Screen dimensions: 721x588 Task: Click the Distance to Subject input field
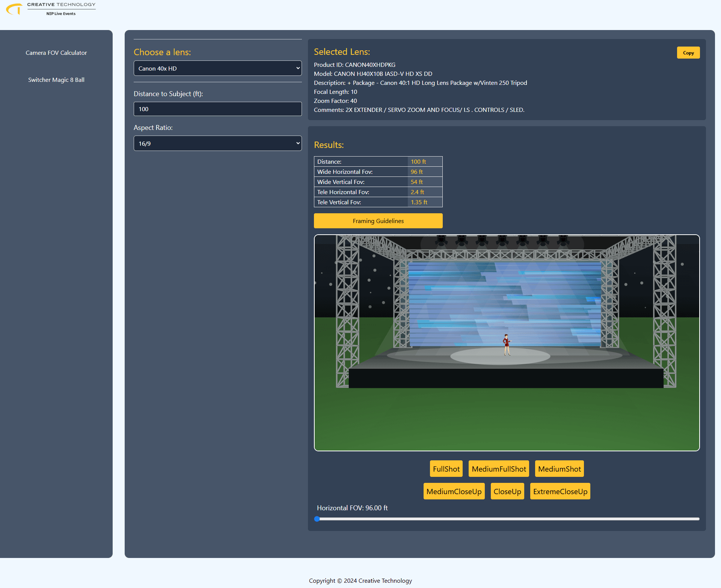coord(218,109)
